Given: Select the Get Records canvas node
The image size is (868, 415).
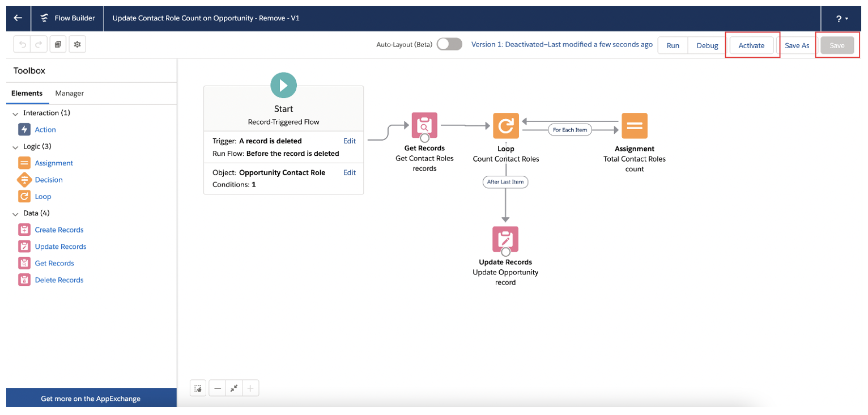Looking at the screenshot, I should point(424,125).
